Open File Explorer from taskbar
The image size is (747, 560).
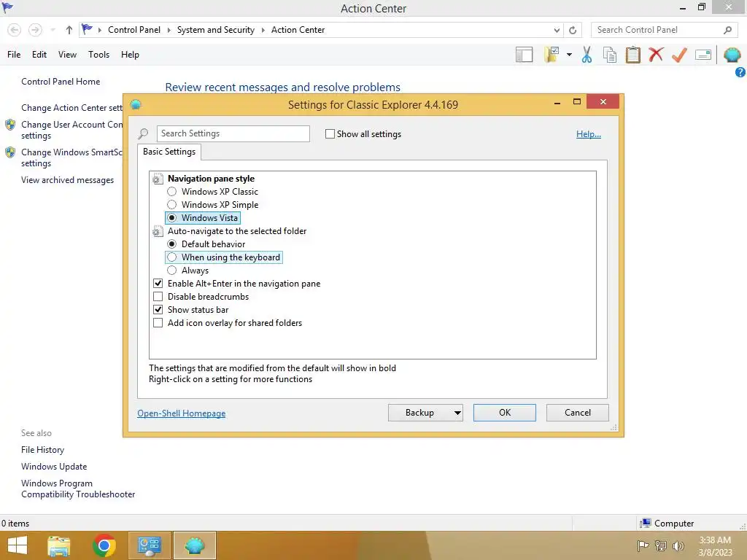(59, 545)
